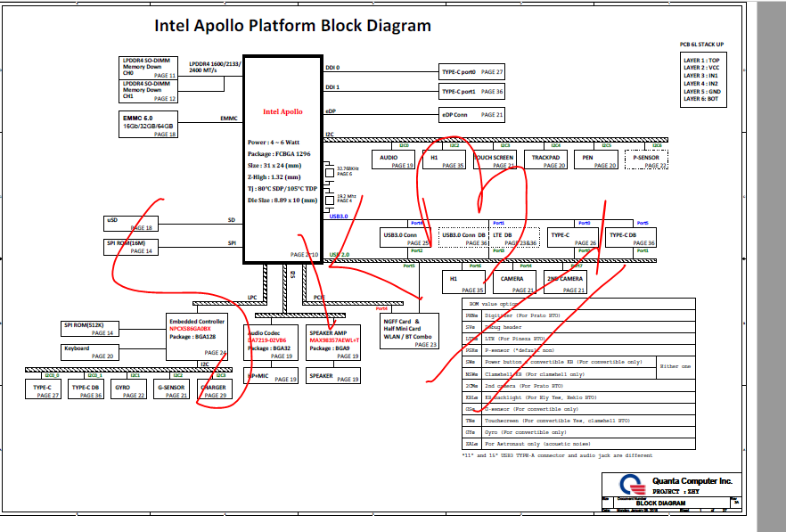Click the KB backlight table row
Screen dimensions: 786x532
point(578,397)
